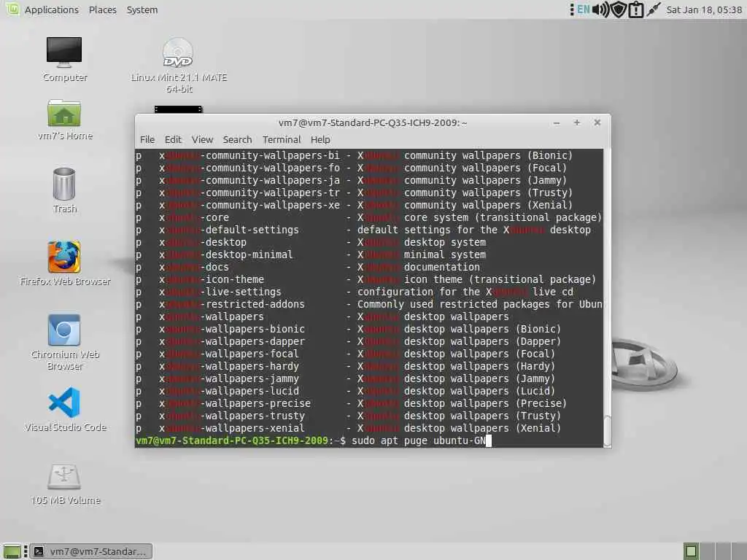Open the volume control tray icon
This screenshot has width=747, height=560.
(600, 9)
